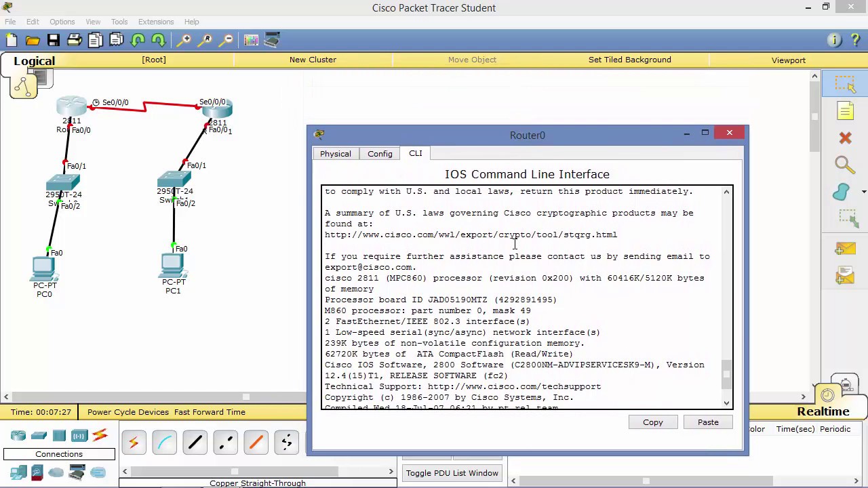
Task: Click Set Tiled Background
Action: click(630, 60)
